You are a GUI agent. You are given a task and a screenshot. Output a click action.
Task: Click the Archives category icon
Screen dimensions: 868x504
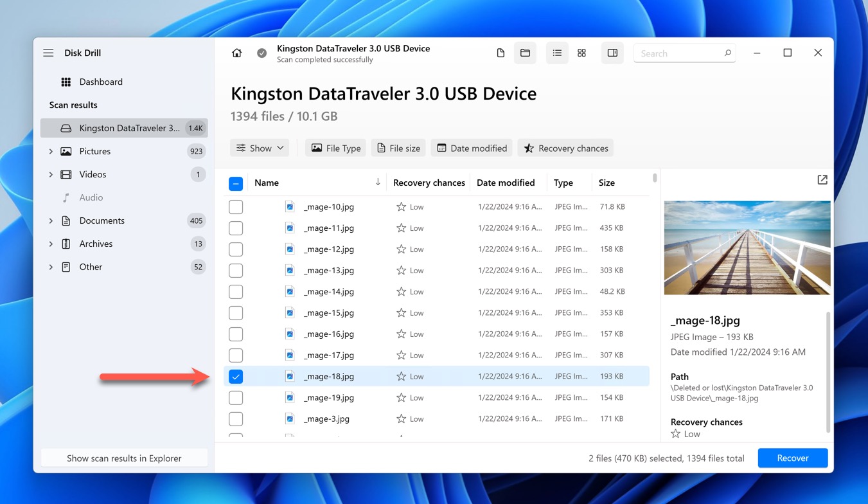point(66,244)
